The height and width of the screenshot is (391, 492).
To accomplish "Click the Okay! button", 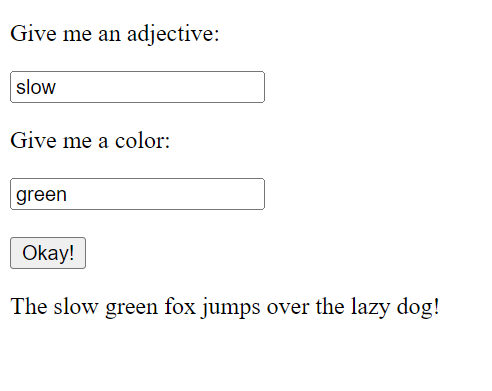I will click(48, 253).
